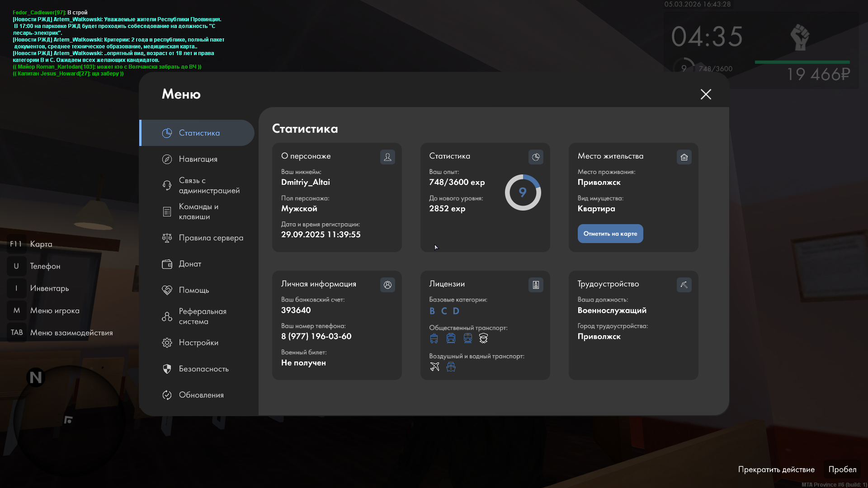Image resolution: width=868 pixels, height=488 pixels.
Task: Click the user icon in Личная информация card
Action: (387, 285)
